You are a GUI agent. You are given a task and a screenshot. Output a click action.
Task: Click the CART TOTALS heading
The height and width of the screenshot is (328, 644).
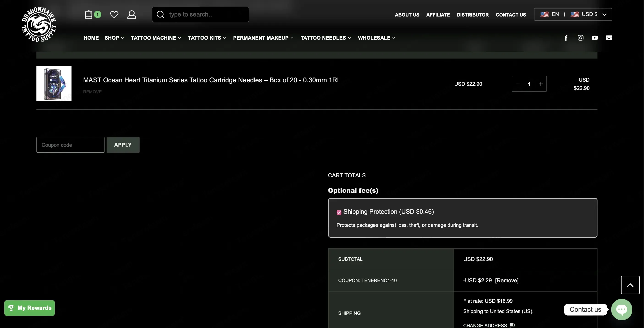point(347,175)
